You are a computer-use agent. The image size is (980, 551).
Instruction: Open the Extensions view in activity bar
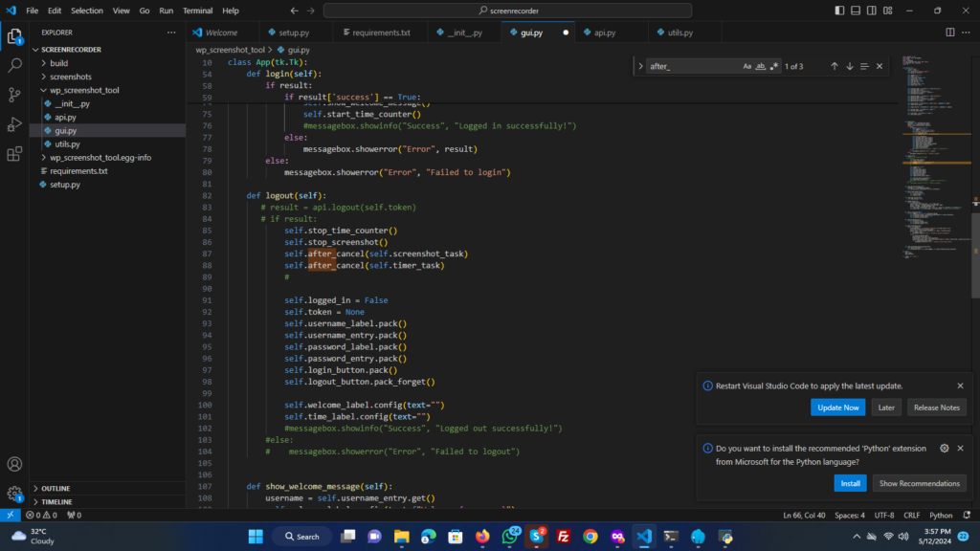click(x=14, y=153)
